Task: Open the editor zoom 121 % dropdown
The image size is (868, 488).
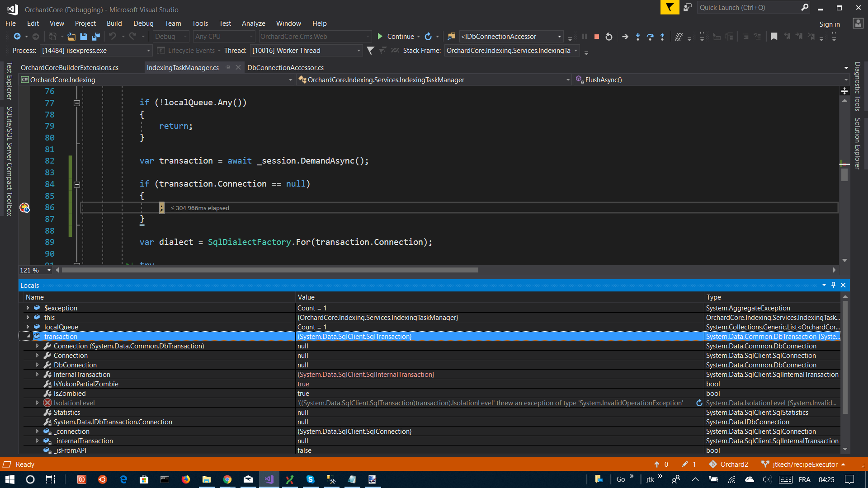Action: [49, 270]
